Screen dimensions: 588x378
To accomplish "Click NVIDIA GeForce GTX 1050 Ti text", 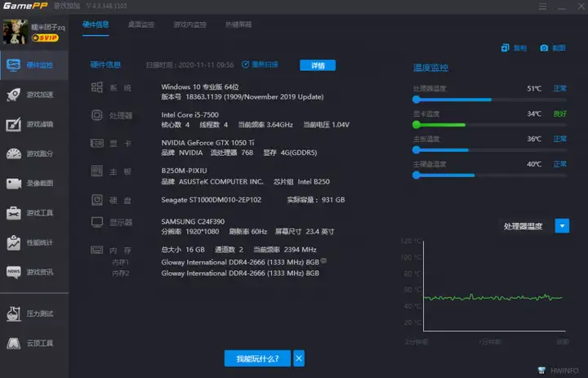I will [207, 143].
